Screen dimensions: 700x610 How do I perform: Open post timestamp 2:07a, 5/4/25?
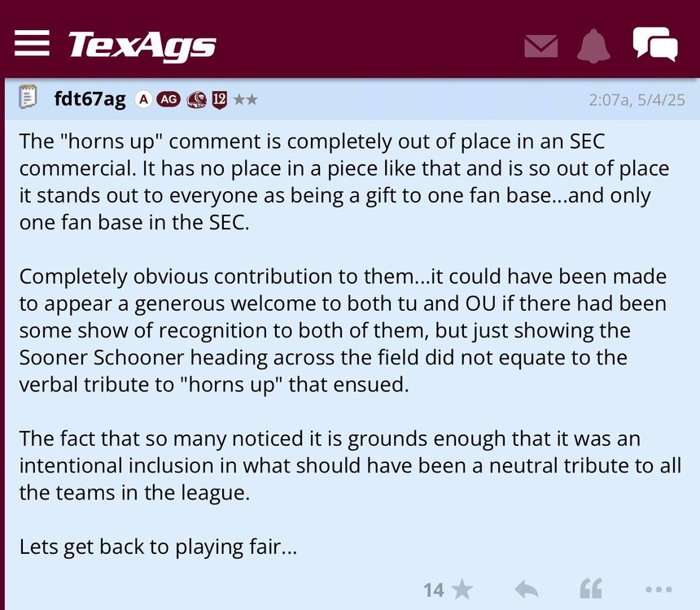point(637,100)
